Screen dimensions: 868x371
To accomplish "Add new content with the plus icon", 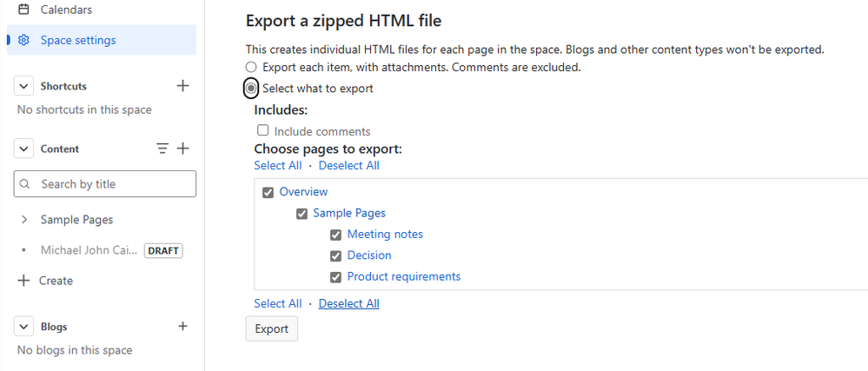I will tap(182, 149).
